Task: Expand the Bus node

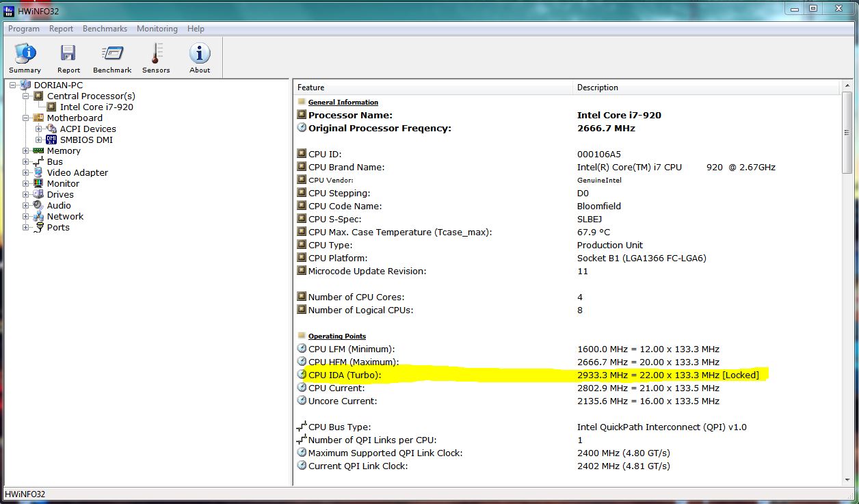Action: click(25, 161)
